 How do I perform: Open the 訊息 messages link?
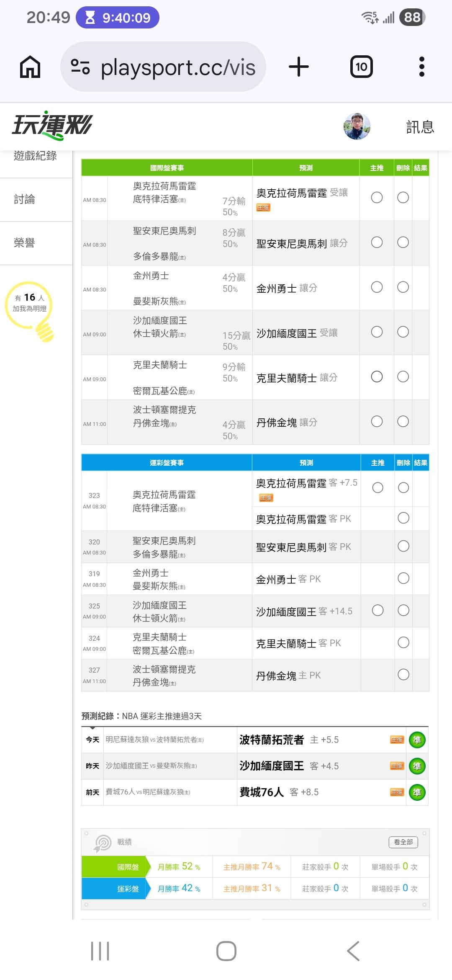pyautogui.click(x=420, y=127)
